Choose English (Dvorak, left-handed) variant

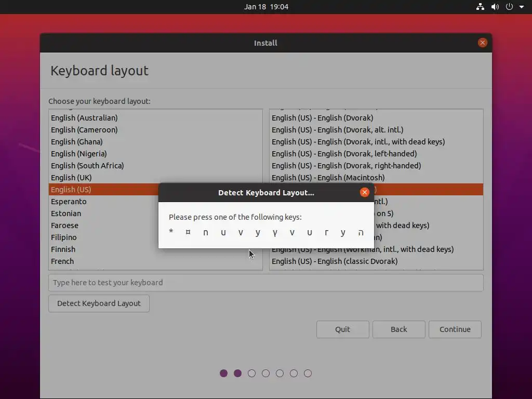[x=376, y=154]
